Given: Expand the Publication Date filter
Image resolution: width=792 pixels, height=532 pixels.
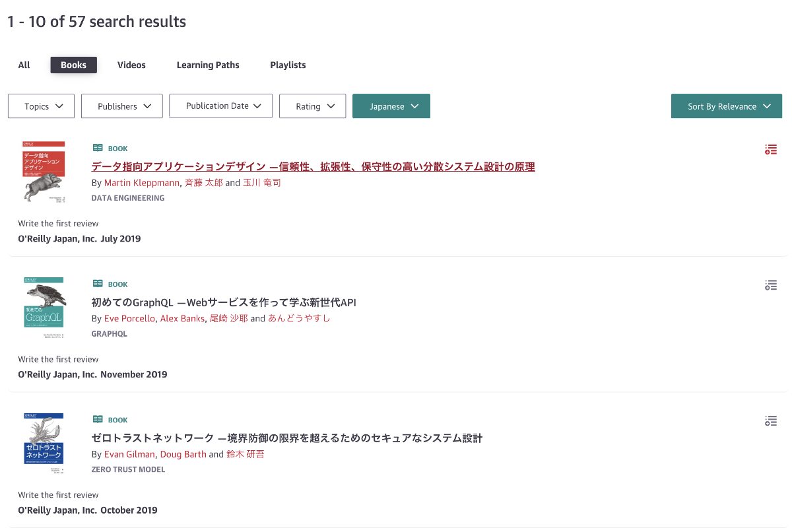Looking at the screenshot, I should pos(221,106).
